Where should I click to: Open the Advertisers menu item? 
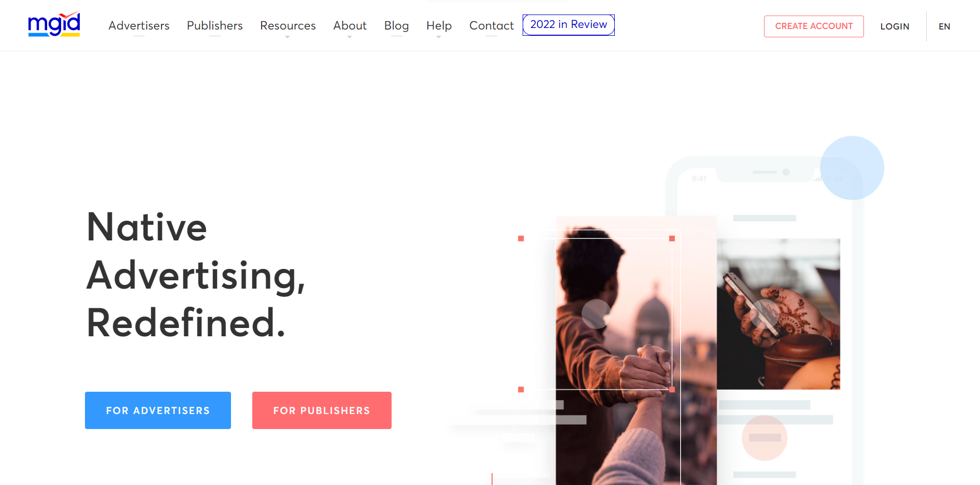(139, 25)
